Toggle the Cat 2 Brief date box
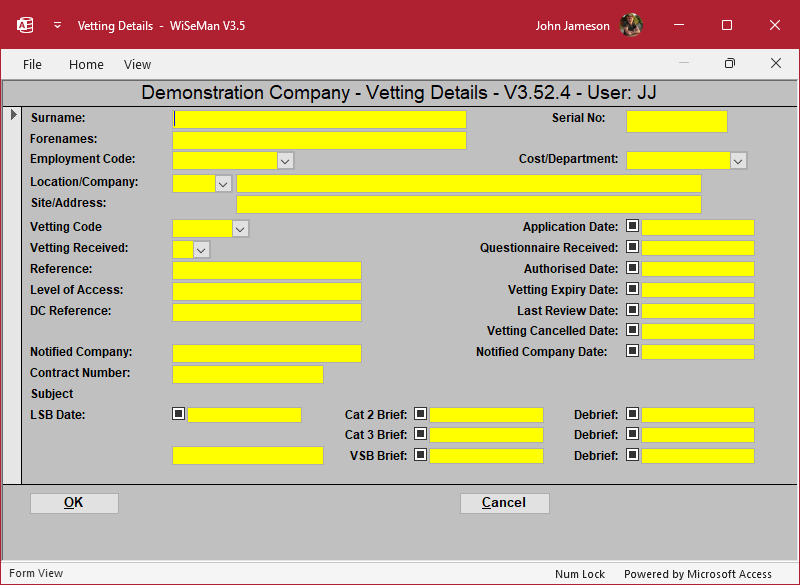Viewport: 800px width, 585px height. [x=421, y=414]
